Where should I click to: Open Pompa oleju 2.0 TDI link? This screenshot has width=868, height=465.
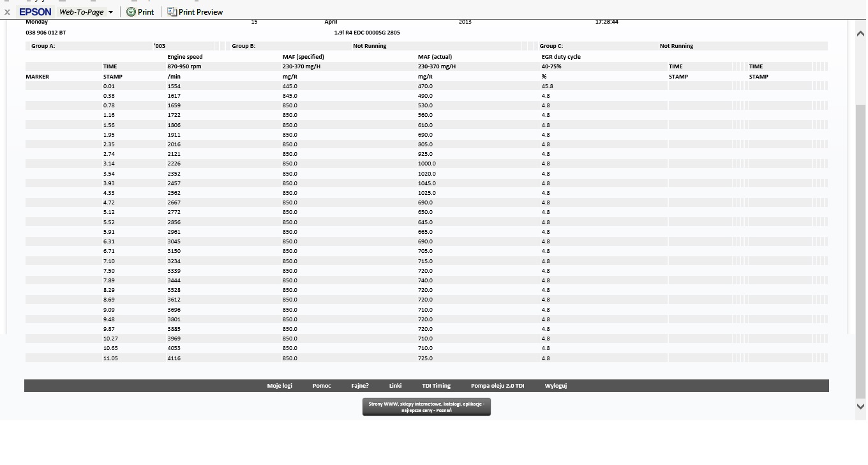click(497, 386)
